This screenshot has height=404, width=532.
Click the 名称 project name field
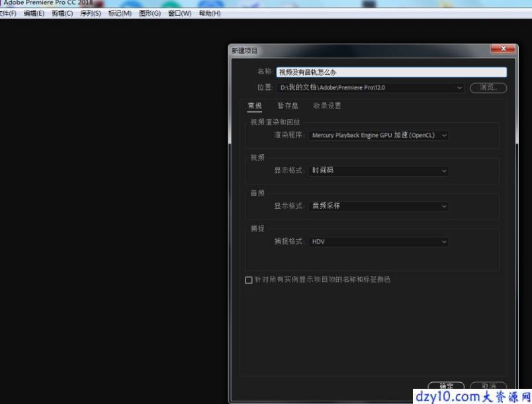tap(392, 72)
